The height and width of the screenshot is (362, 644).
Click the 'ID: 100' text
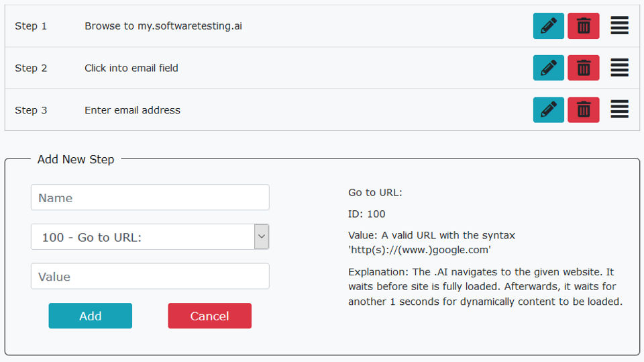(x=367, y=214)
